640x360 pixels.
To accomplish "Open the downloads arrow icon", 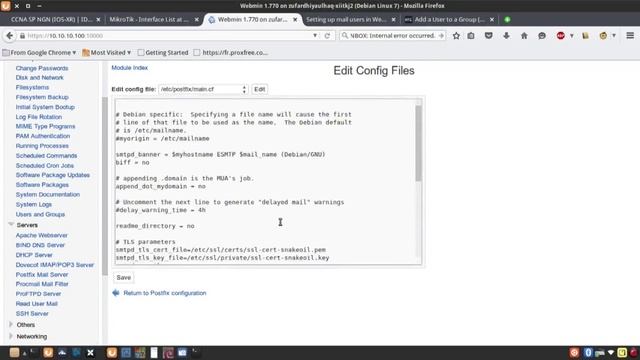I will 506,36.
